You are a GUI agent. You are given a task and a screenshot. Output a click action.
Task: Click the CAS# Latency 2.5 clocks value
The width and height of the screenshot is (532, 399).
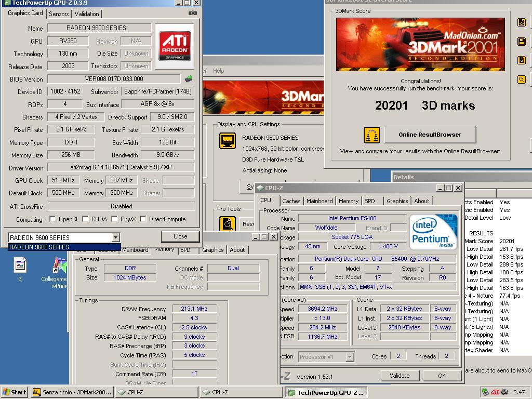(194, 327)
